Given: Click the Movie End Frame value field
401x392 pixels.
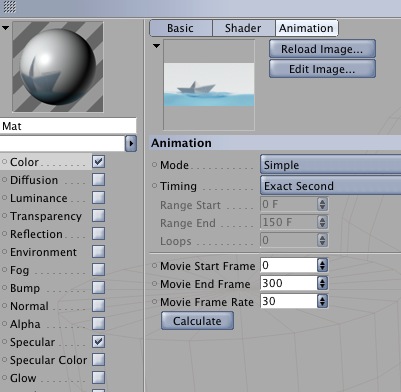Looking at the screenshot, I should [289, 283].
